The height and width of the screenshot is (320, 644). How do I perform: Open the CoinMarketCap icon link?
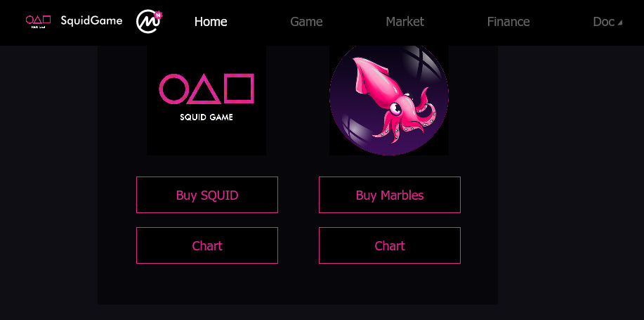pyautogui.click(x=149, y=21)
